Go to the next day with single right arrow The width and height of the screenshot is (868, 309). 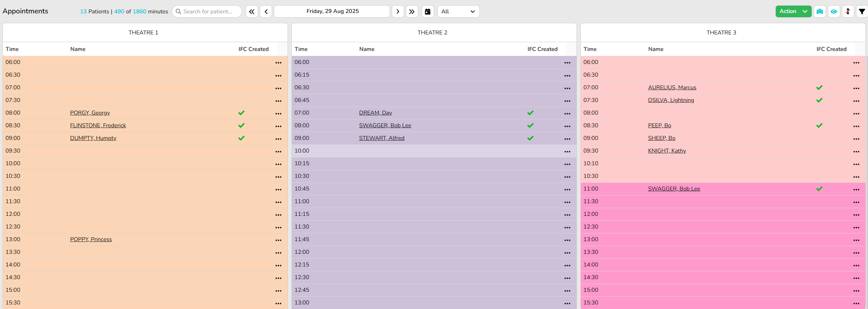[398, 11]
